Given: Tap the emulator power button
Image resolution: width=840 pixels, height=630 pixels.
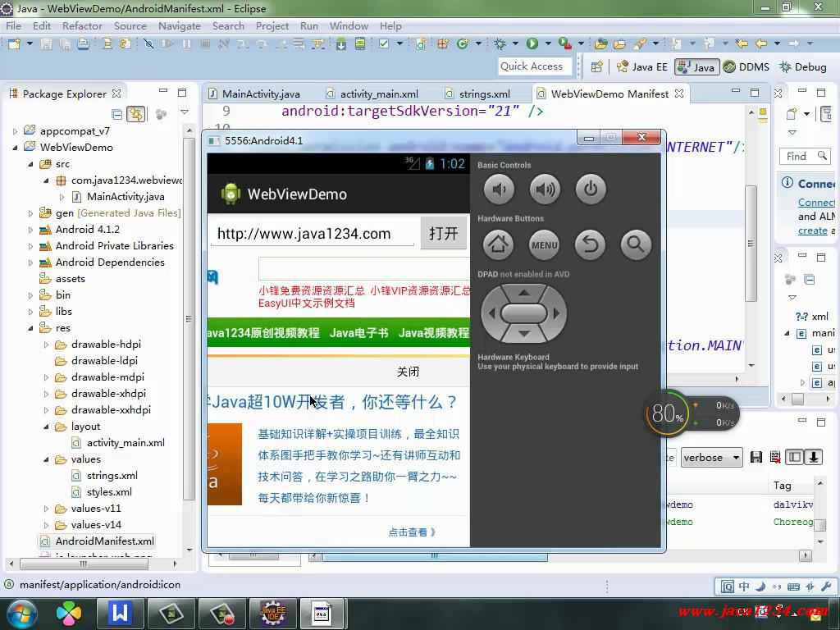Looking at the screenshot, I should coord(591,189).
